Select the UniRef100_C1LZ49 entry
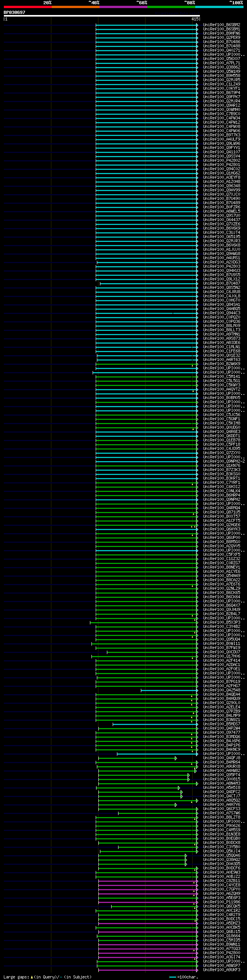 (222, 84)
